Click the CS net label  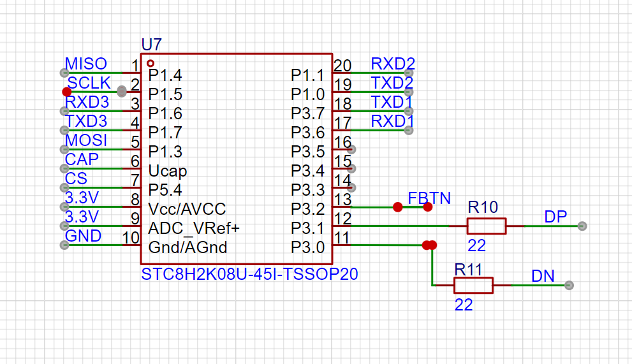pos(76,178)
